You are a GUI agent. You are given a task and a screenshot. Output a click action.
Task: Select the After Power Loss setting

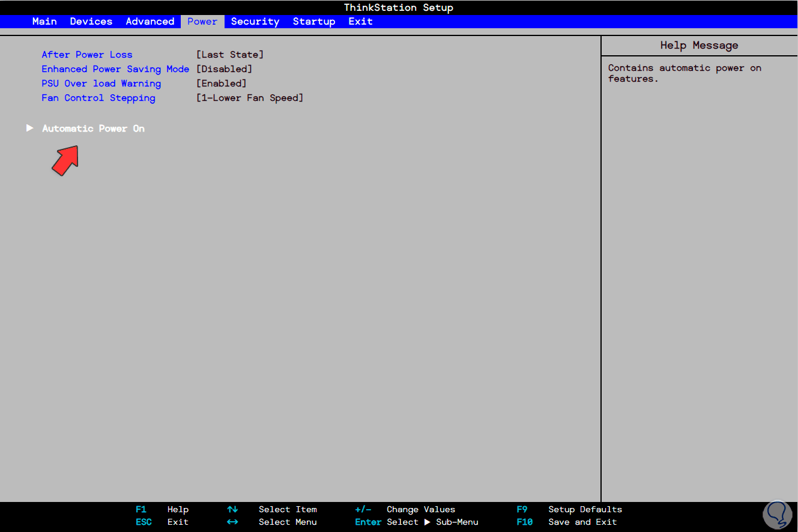click(x=87, y=55)
